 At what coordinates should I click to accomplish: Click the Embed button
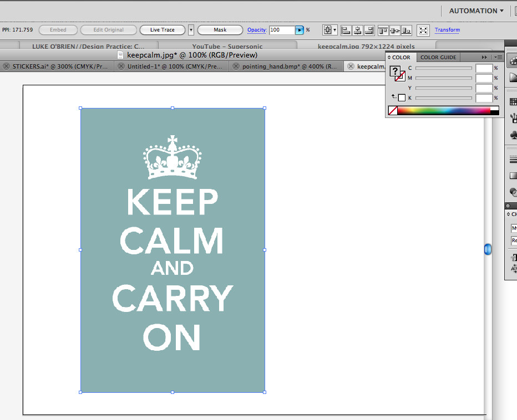[x=58, y=30]
